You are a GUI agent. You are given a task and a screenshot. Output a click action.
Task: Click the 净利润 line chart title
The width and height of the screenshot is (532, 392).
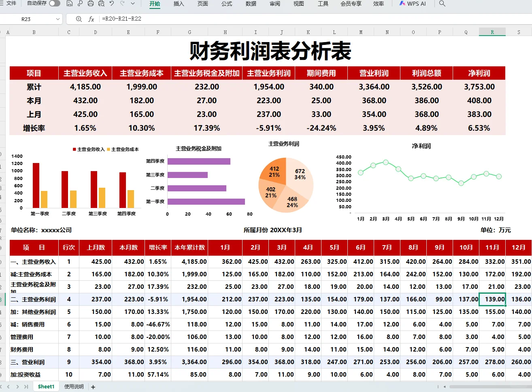[421, 146]
